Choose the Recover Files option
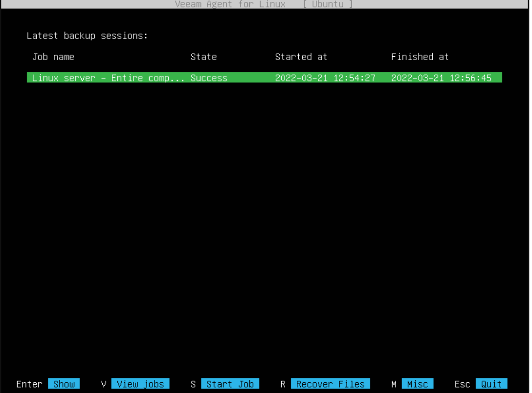This screenshot has height=393, width=532. (x=330, y=384)
